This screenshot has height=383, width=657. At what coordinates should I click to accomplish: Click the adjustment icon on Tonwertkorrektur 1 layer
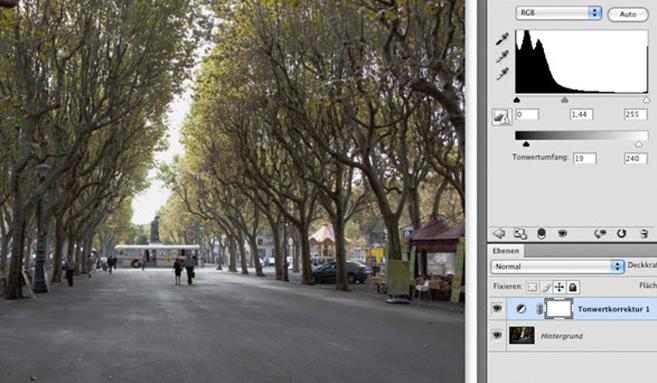tap(521, 309)
